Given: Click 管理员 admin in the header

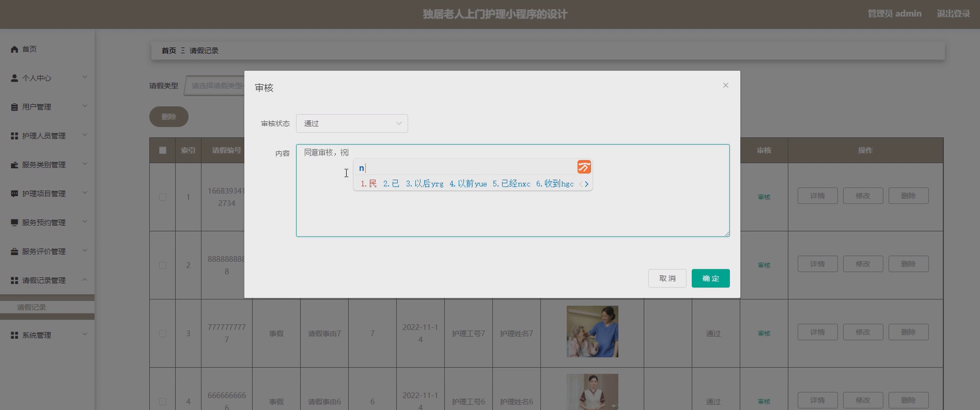Looking at the screenshot, I should coord(894,14).
